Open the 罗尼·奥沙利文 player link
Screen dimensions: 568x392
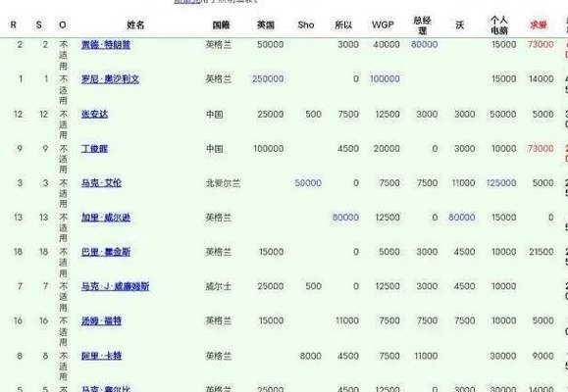click(x=110, y=79)
